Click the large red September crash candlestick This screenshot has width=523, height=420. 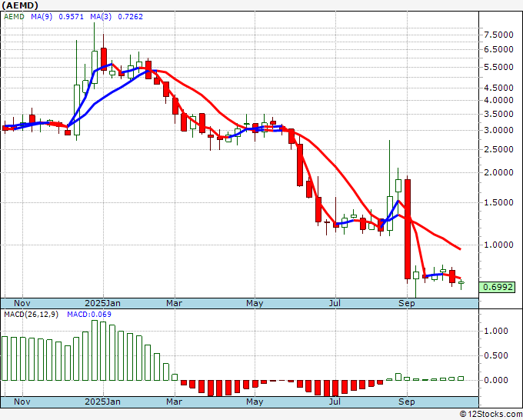click(x=408, y=229)
